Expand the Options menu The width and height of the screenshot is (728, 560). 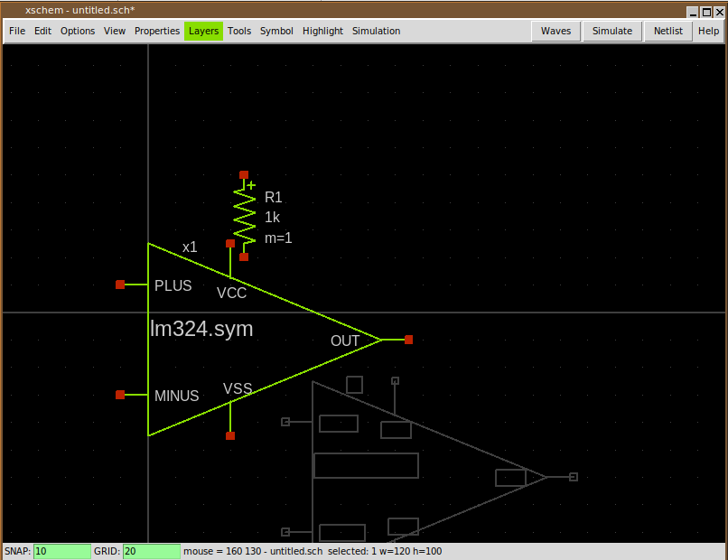tap(78, 31)
